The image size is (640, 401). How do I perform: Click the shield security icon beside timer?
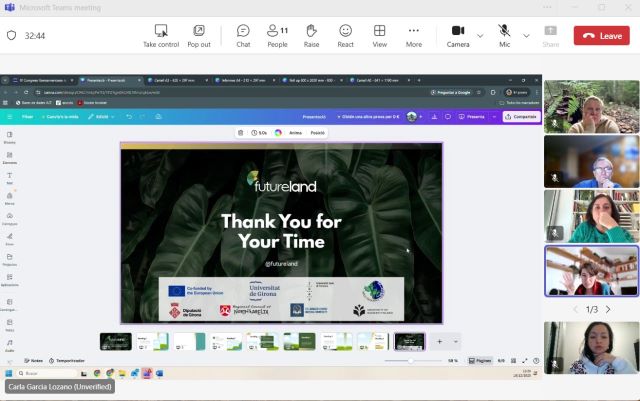[x=12, y=35]
